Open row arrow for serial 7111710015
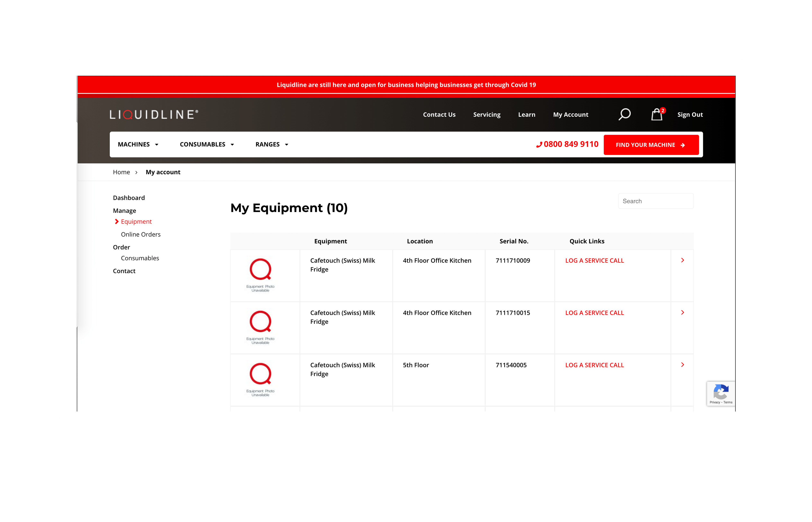 (682, 312)
